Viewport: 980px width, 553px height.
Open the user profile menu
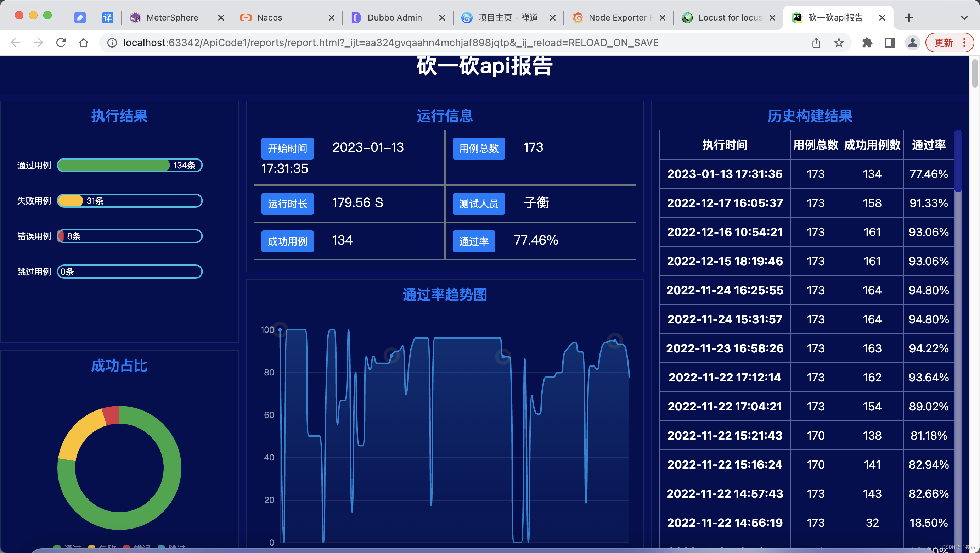pyautogui.click(x=912, y=43)
